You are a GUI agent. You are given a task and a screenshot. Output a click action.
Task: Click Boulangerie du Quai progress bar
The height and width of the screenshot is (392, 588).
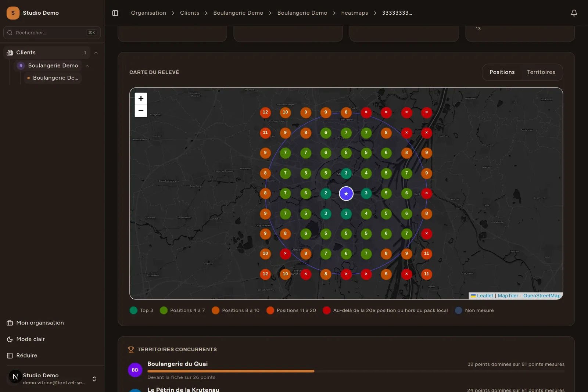[356, 371]
